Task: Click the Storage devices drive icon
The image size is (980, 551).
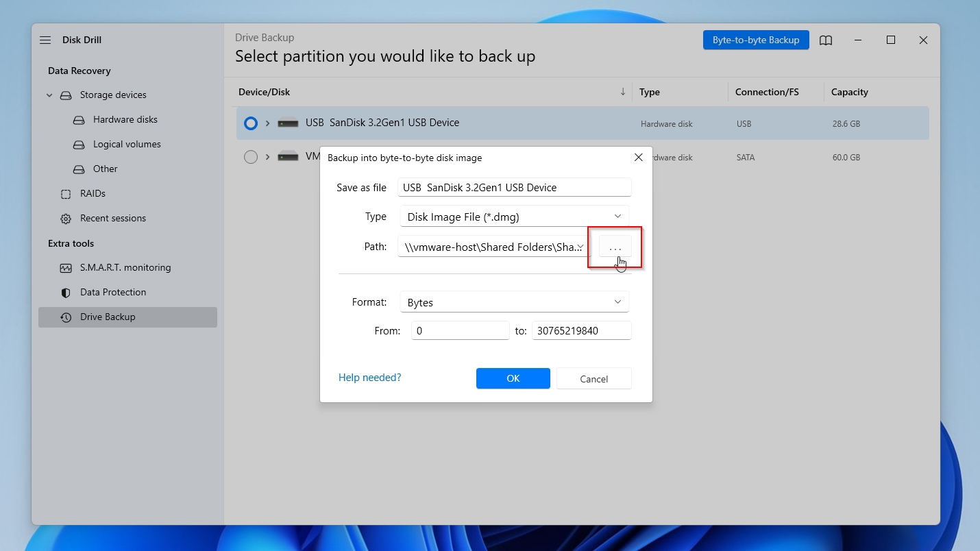Action: [66, 95]
